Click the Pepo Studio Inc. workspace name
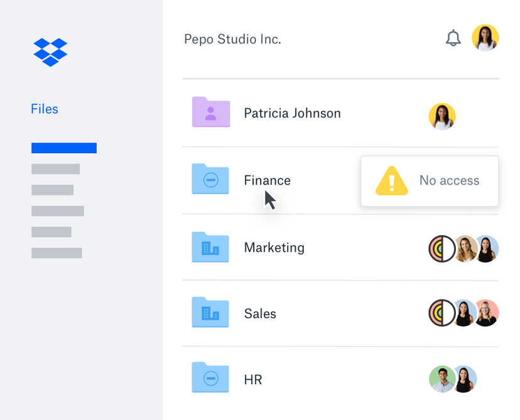520x420 pixels. (232, 39)
